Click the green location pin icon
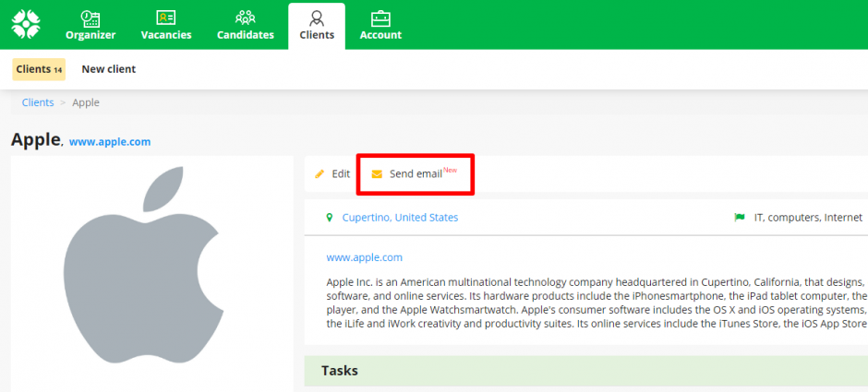Viewport: 868px width, 392px height. (x=329, y=218)
